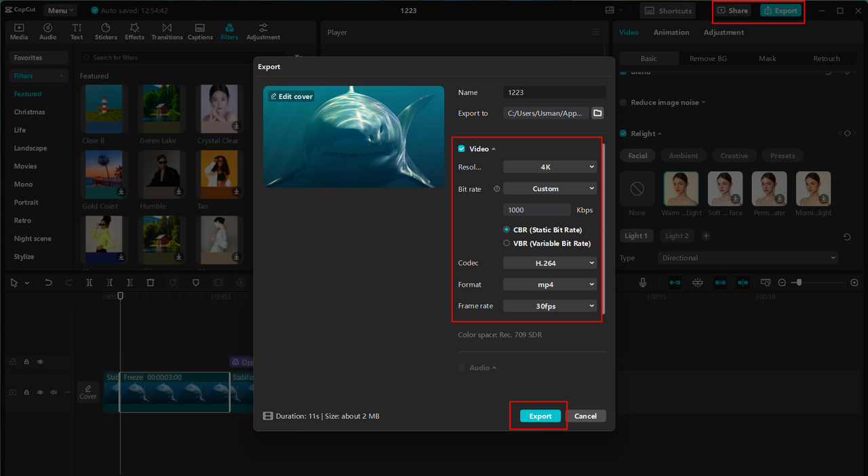Image resolution: width=868 pixels, height=476 pixels.
Task: Open the Mask tab
Action: pyautogui.click(x=768, y=58)
